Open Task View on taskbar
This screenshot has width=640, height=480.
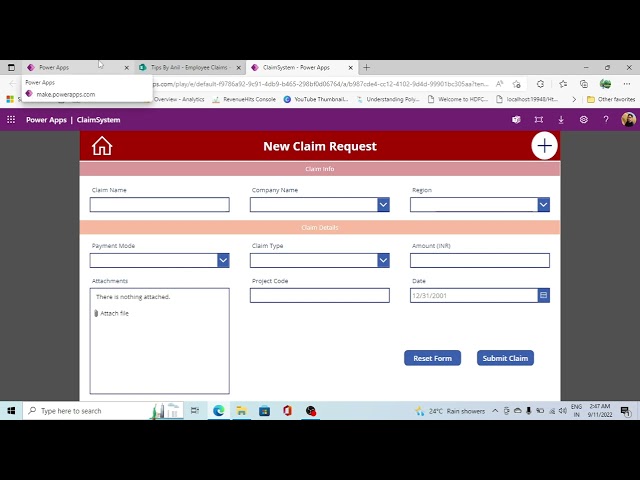(195, 411)
